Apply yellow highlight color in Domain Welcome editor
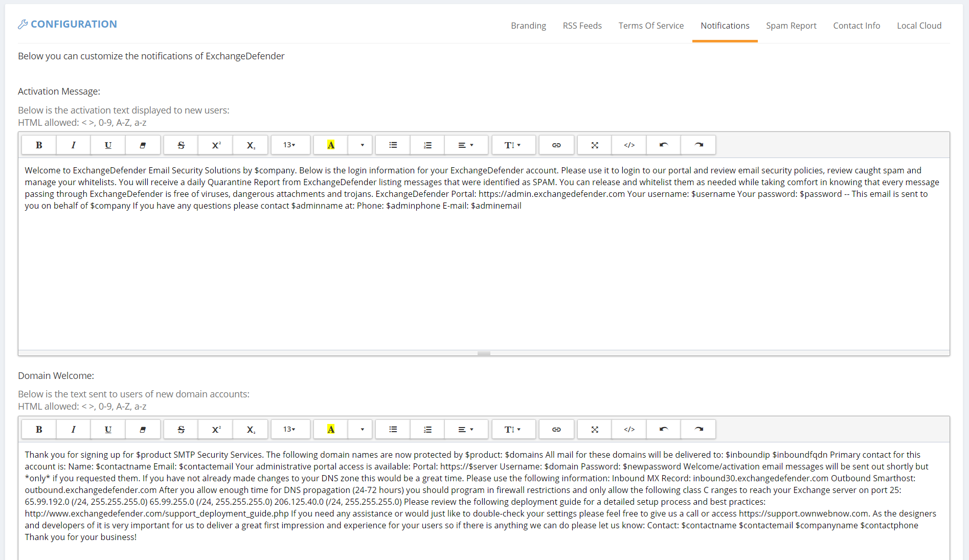Image resolution: width=969 pixels, height=560 pixels. [331, 430]
